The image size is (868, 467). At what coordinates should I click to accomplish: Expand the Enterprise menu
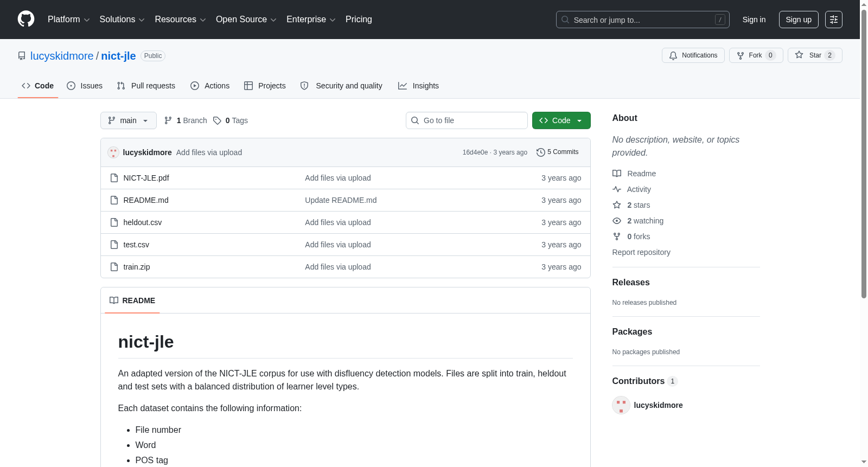(x=311, y=20)
